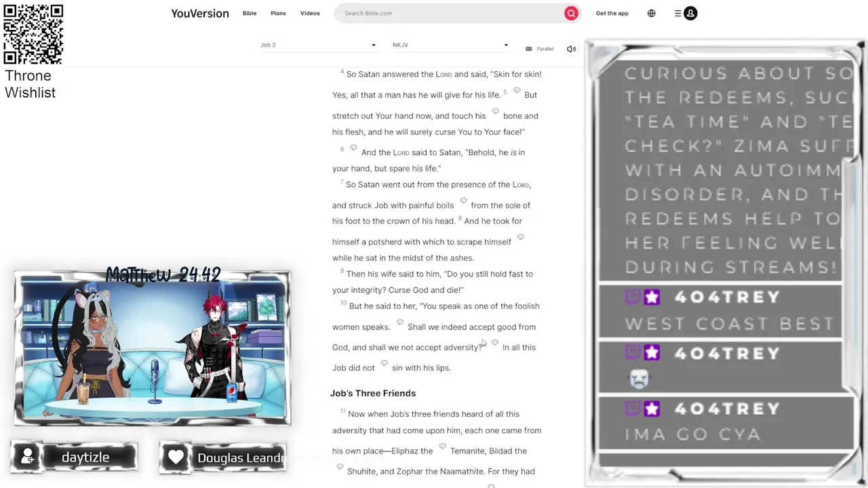Open the hamburger menu icon beside profile
This screenshot has width=868, height=488.
tap(677, 13)
